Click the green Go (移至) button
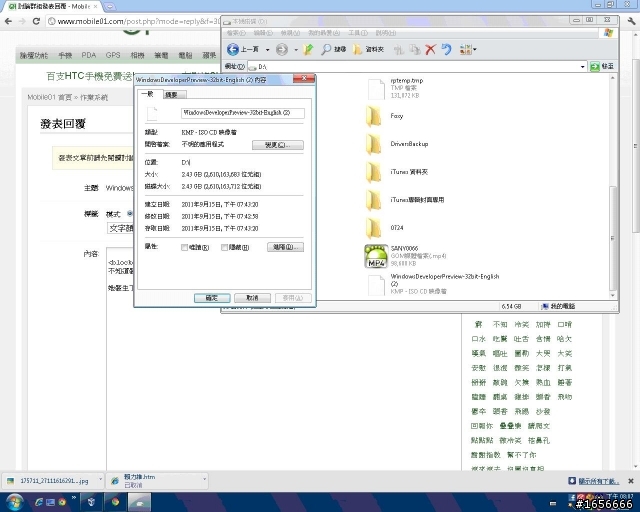This screenshot has height=512, width=640. 602,66
